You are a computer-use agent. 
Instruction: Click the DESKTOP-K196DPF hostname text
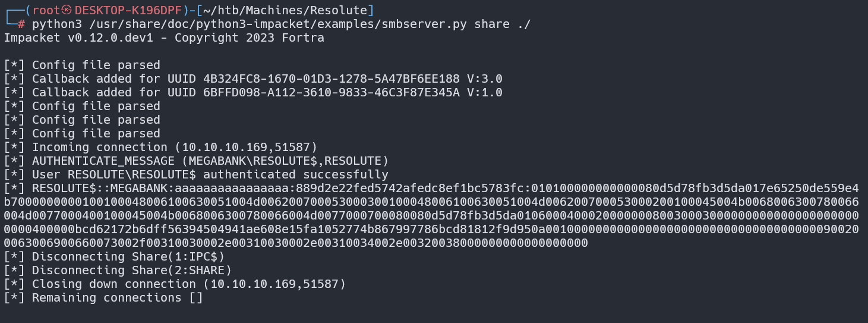pos(127,10)
